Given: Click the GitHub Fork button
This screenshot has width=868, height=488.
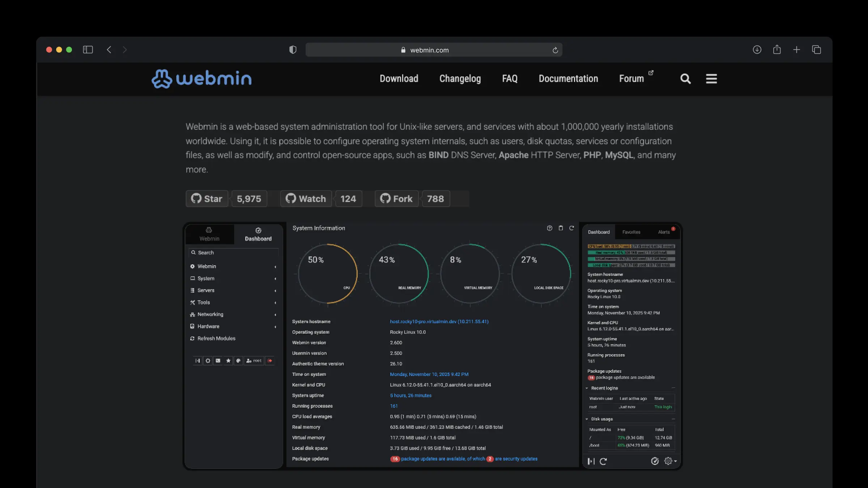Looking at the screenshot, I should tap(396, 199).
